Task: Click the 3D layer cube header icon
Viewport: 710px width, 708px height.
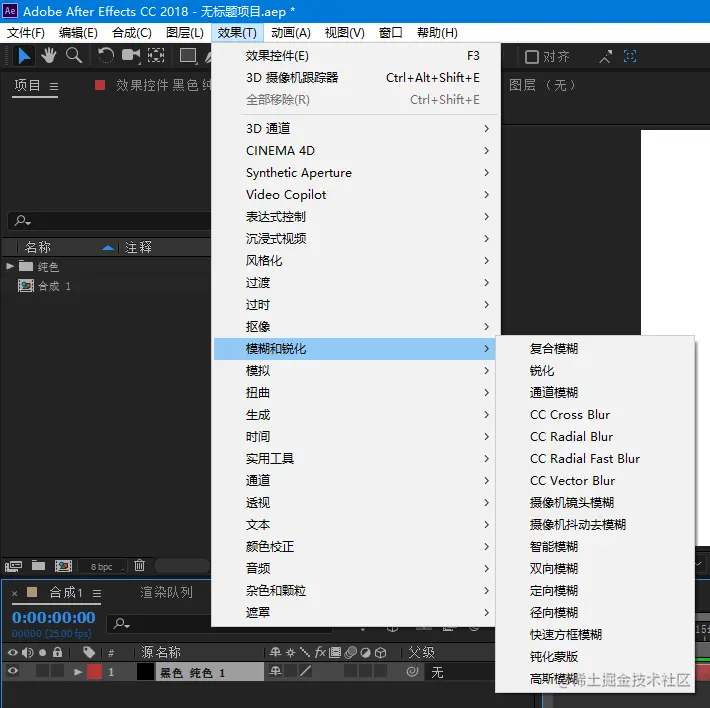Action: click(381, 652)
